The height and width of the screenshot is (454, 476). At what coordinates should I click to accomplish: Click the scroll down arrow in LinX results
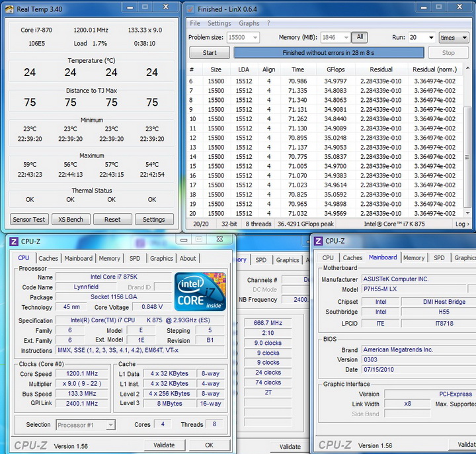coord(467,213)
